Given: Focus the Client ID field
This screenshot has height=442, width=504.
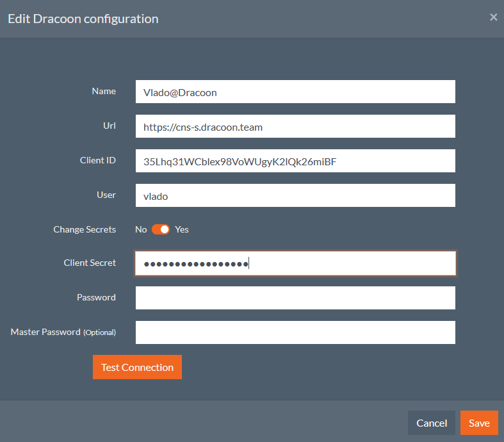Looking at the screenshot, I should (295, 161).
